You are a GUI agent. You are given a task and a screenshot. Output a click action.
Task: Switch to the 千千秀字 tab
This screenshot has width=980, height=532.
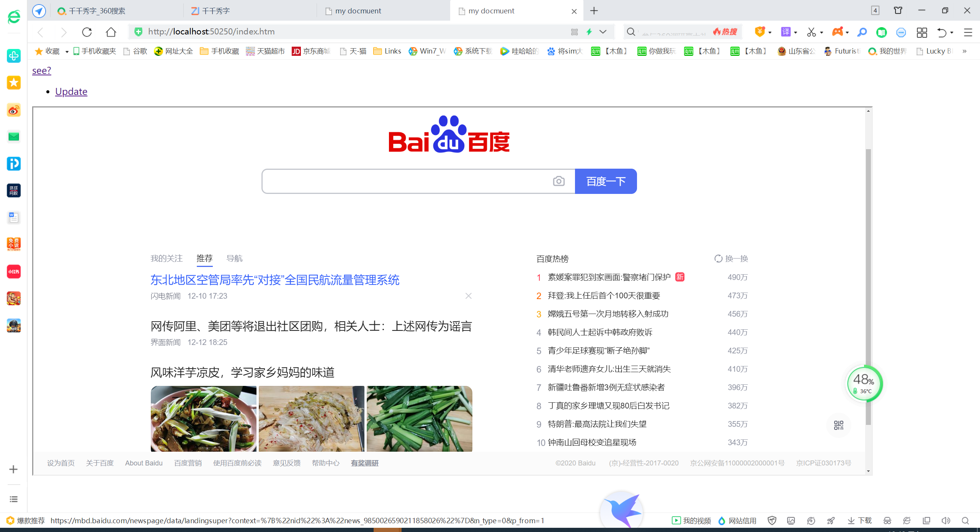coord(250,11)
